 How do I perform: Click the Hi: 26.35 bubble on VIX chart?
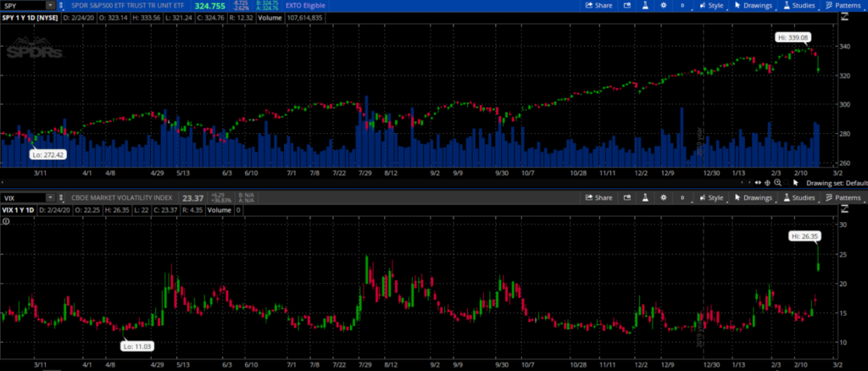pos(804,236)
